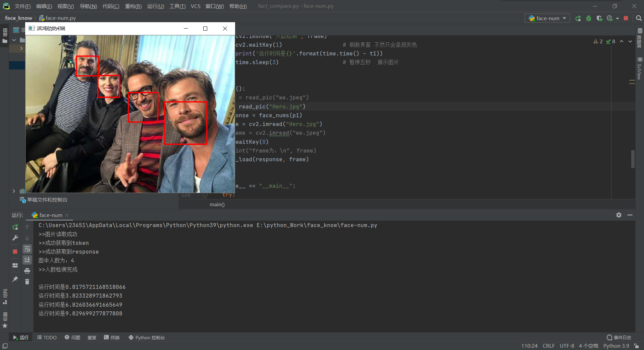The height and width of the screenshot is (350, 644).
Task: Toggle soft-wrap in console output
Action: [27, 249]
